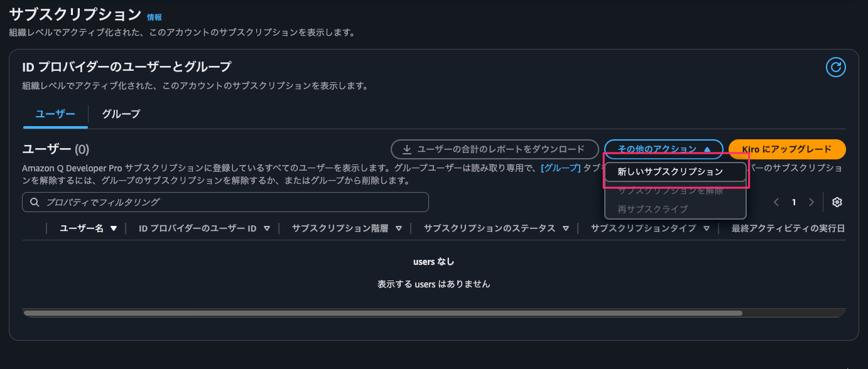Choose サブスクリプションを解除 menu entry
868x369 pixels.
pyautogui.click(x=670, y=190)
